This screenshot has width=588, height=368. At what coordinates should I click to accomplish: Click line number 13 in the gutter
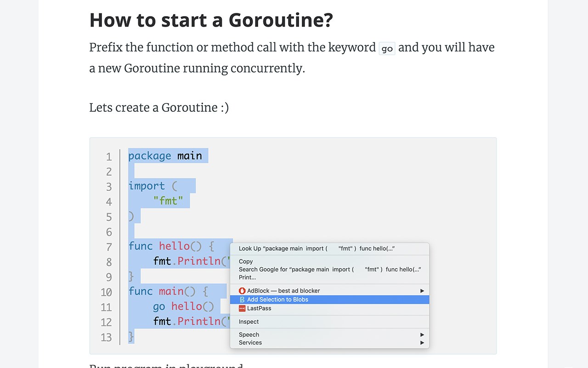106,337
